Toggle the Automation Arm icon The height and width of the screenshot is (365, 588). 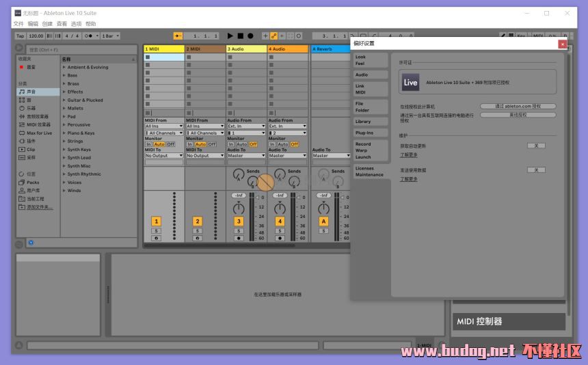[x=273, y=36]
